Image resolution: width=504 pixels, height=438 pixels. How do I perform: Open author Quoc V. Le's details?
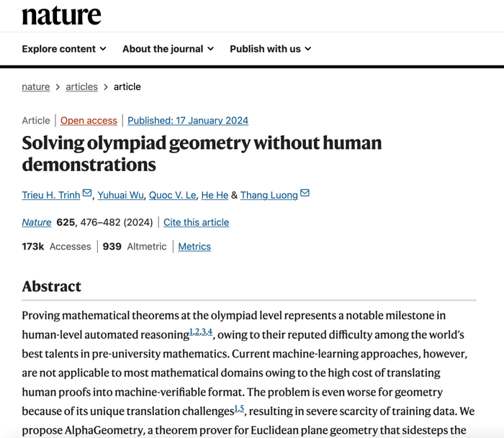click(x=171, y=196)
